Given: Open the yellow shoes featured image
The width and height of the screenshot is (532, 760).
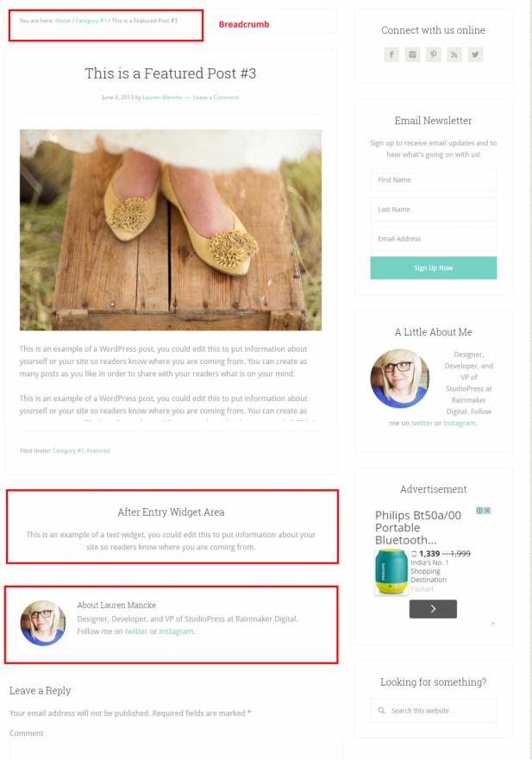Looking at the screenshot, I should point(171,229).
